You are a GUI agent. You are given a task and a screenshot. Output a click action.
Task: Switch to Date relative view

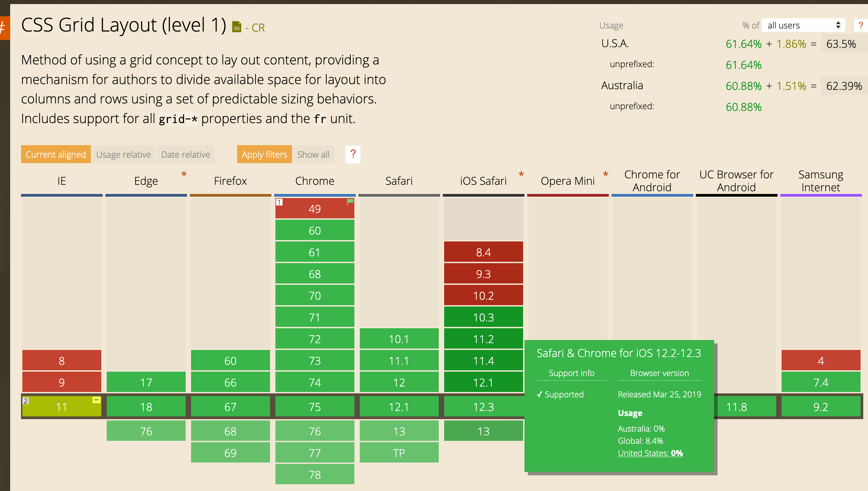[186, 154]
